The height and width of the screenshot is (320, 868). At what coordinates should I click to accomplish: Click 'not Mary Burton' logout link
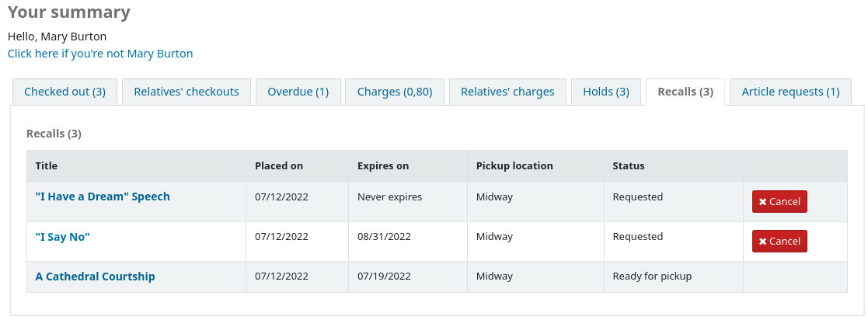click(x=100, y=54)
